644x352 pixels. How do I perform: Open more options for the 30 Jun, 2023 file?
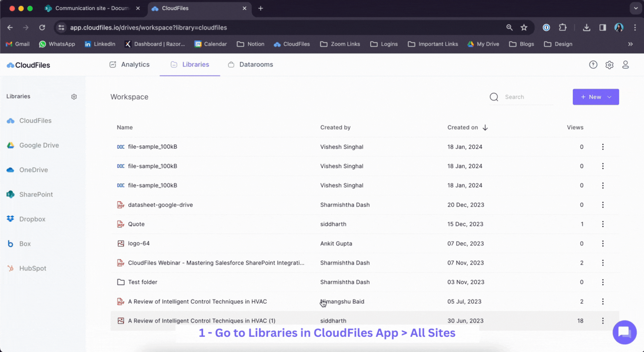click(x=603, y=321)
